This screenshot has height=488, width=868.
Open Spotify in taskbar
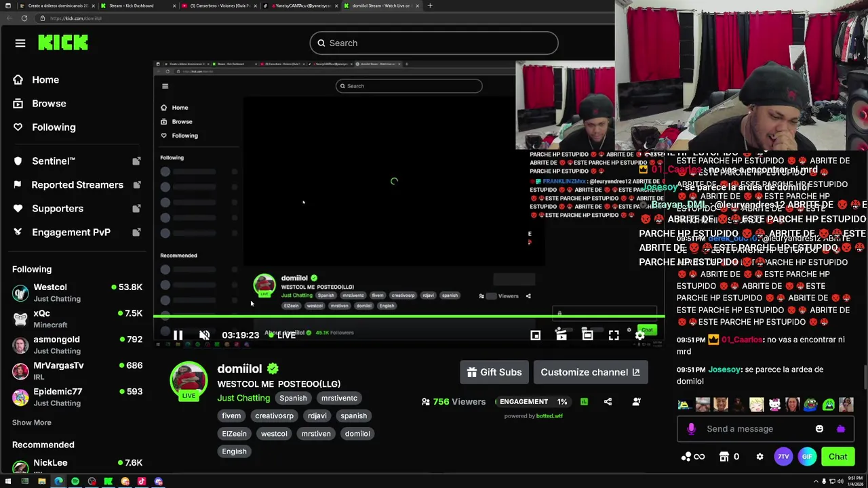75,481
